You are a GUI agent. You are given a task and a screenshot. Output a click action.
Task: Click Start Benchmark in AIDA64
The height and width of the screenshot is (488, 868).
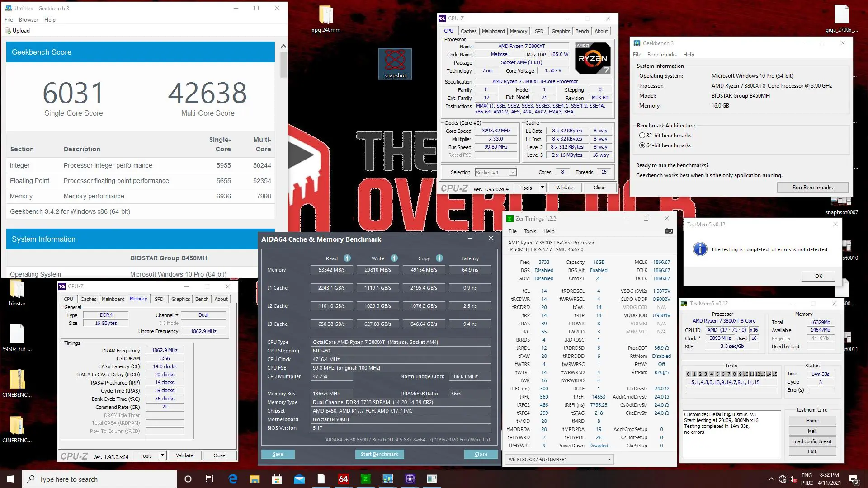pos(379,454)
